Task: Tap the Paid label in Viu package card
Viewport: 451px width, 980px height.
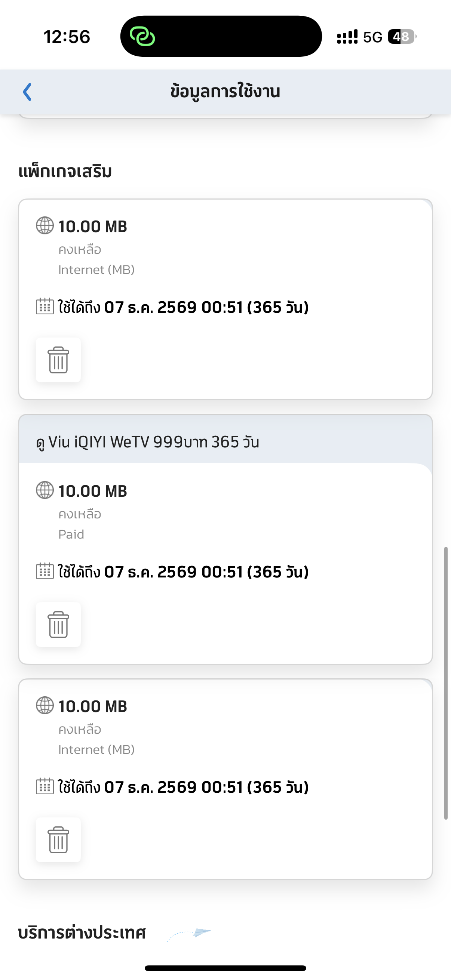Action: [x=71, y=534]
